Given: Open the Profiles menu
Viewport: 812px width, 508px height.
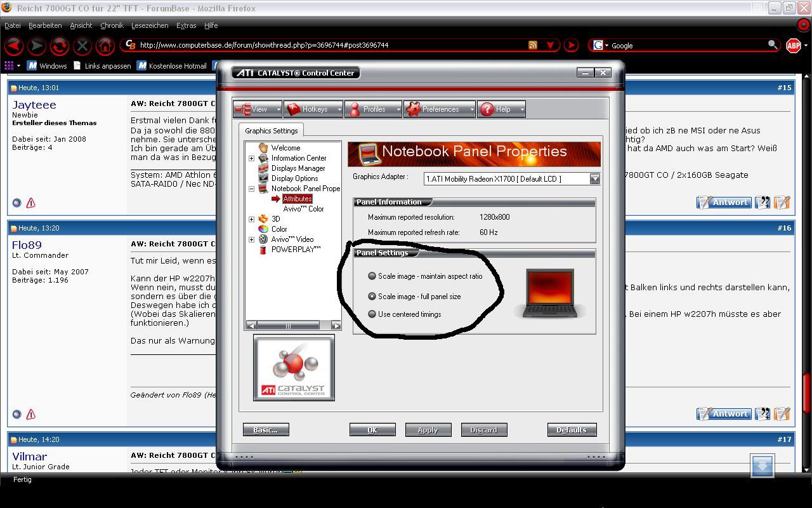Looking at the screenshot, I should point(373,109).
